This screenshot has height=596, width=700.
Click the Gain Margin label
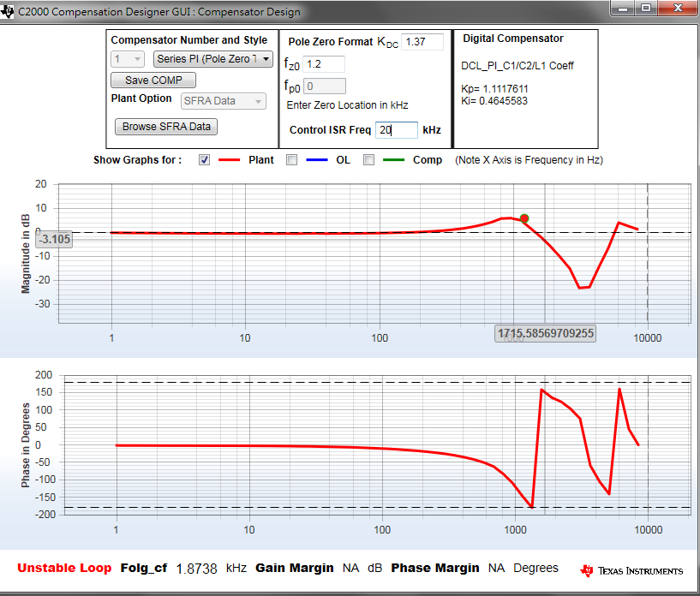coord(294,568)
